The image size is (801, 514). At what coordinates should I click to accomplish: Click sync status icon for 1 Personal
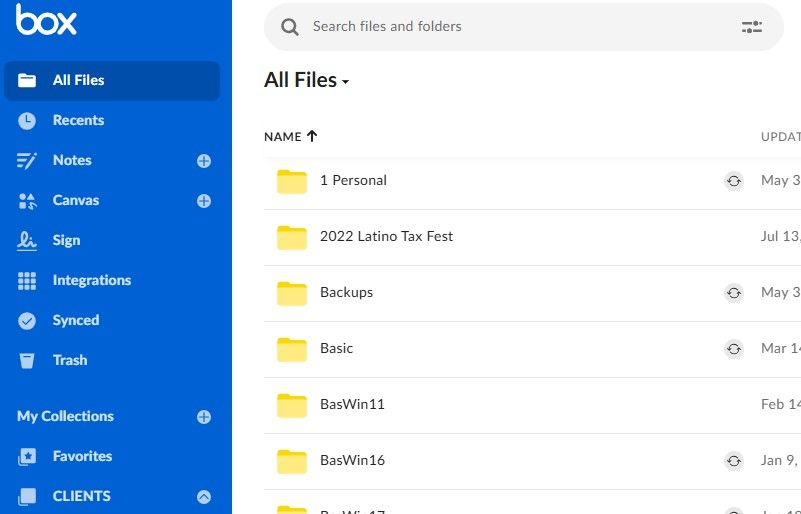[734, 181]
